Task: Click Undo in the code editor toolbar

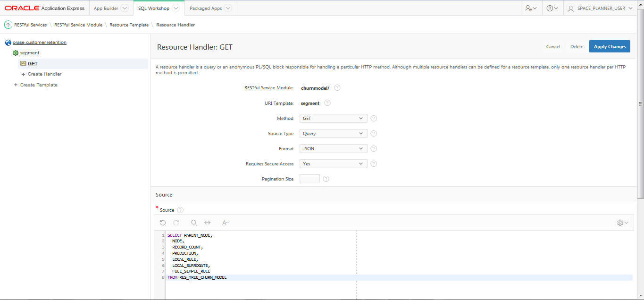Action: click(163, 223)
